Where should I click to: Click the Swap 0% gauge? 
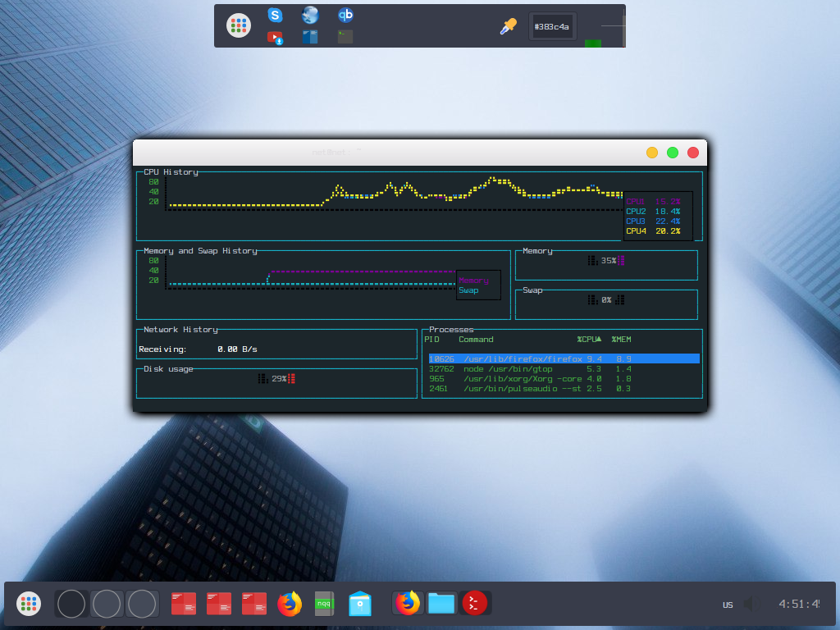tap(606, 300)
